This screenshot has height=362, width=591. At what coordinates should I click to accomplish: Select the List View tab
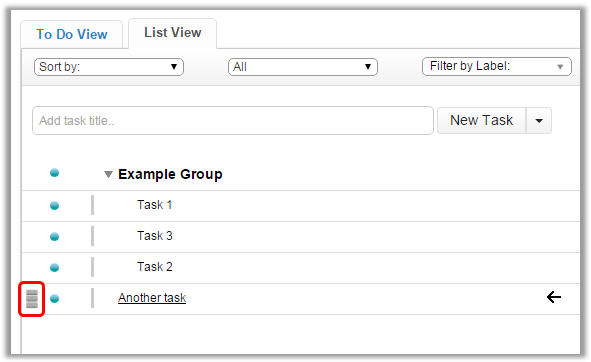173,33
